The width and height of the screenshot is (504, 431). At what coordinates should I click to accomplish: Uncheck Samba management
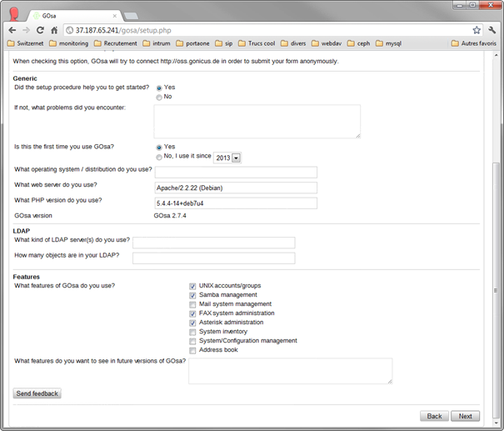[192, 295]
